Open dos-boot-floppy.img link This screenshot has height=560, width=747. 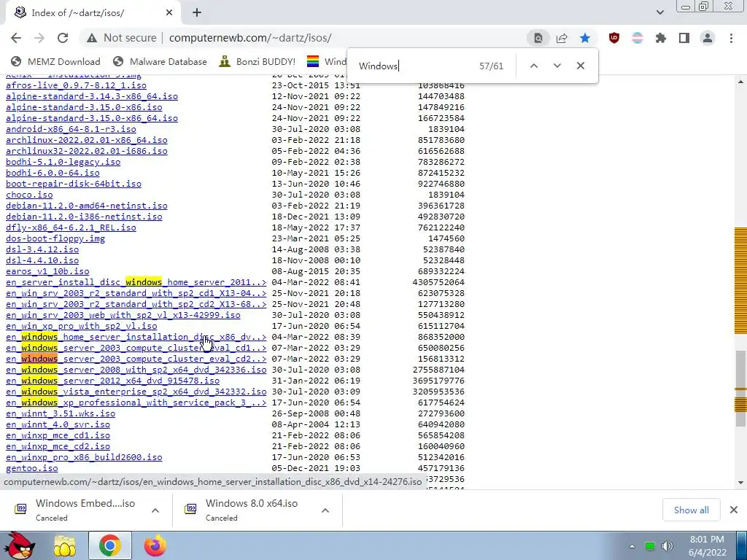(55, 239)
